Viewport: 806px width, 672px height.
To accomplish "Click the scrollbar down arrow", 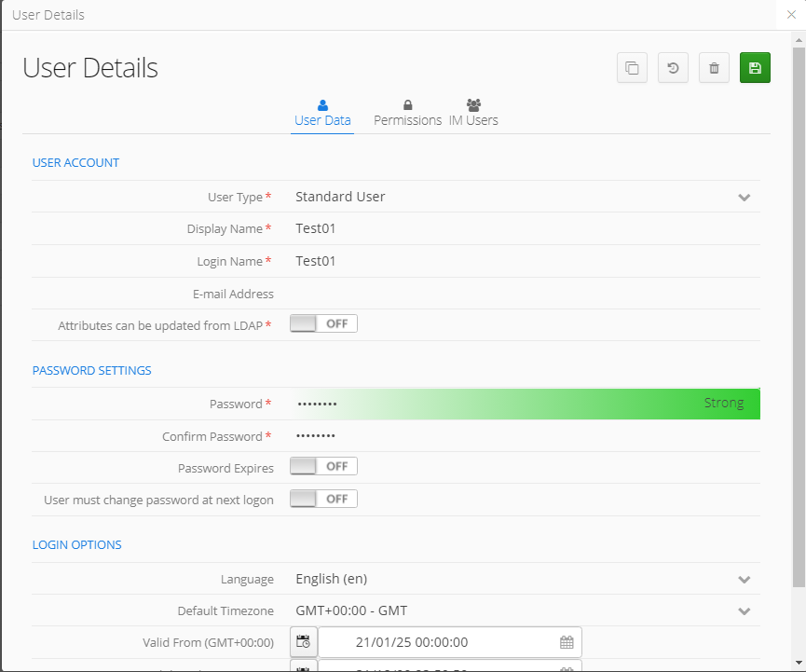I will [x=799, y=663].
